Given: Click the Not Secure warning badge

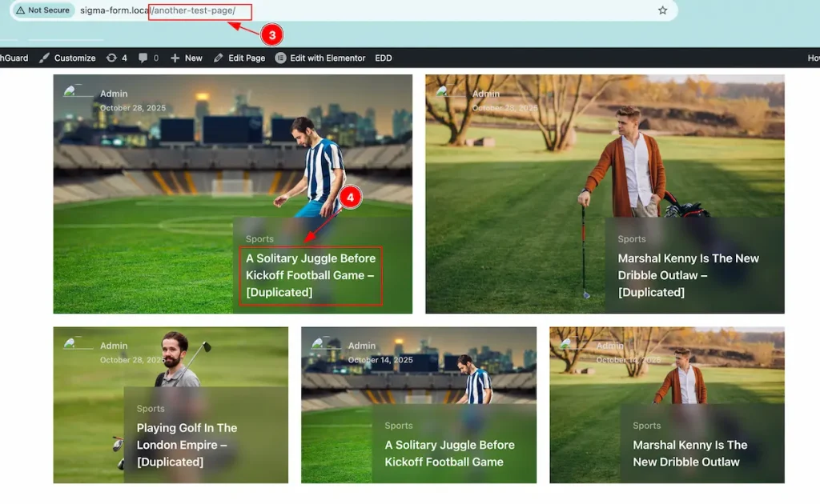Looking at the screenshot, I should point(43,10).
